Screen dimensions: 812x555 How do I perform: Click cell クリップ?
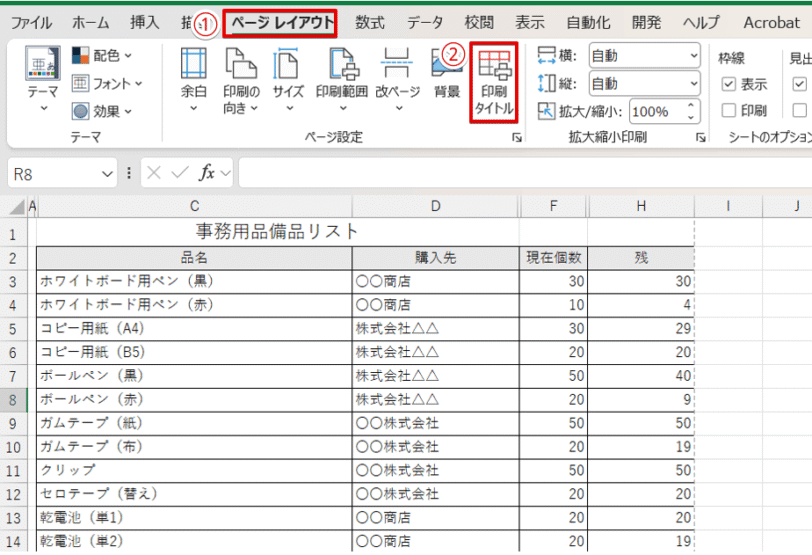click(194, 471)
